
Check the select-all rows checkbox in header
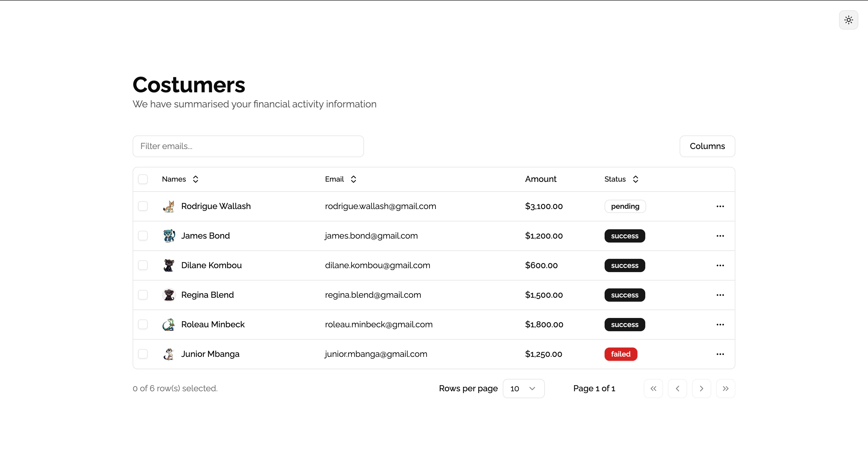point(143,179)
